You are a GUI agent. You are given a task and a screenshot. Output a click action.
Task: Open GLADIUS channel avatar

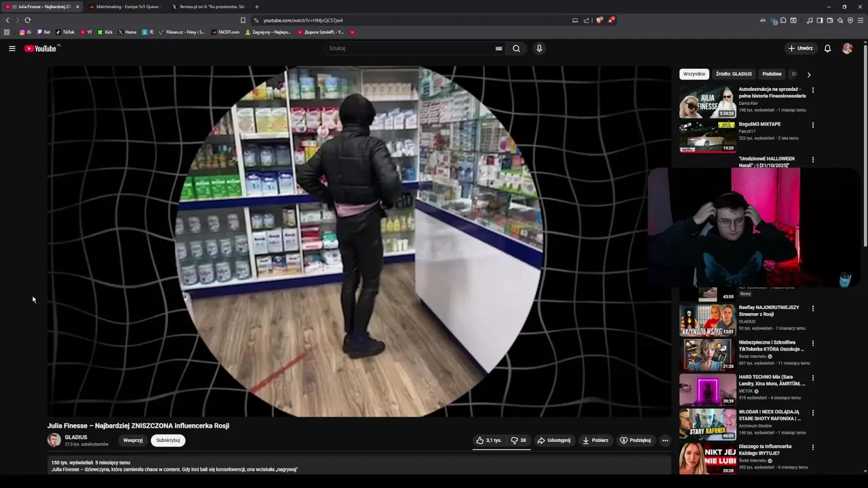[x=54, y=440]
